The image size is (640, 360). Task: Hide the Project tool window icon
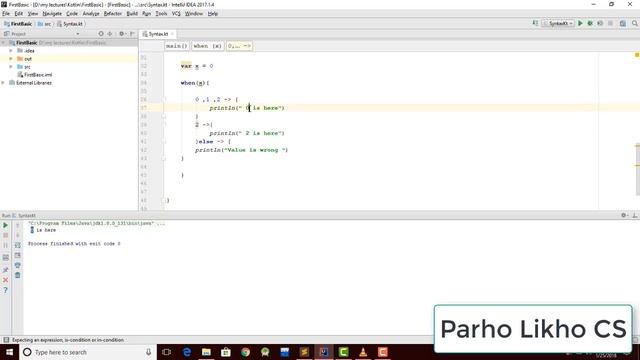(x=132, y=34)
